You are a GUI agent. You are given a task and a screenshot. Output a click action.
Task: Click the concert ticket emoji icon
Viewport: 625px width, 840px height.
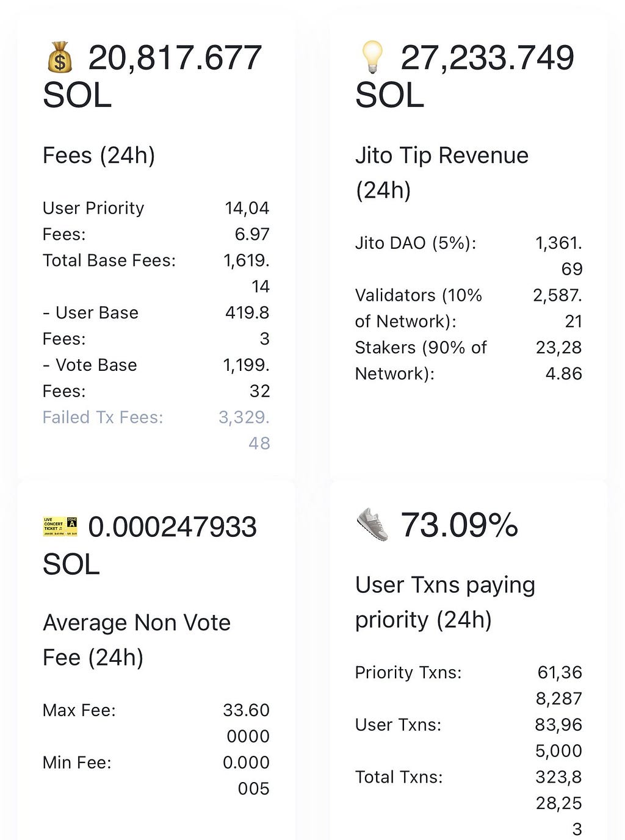pyautogui.click(x=60, y=526)
